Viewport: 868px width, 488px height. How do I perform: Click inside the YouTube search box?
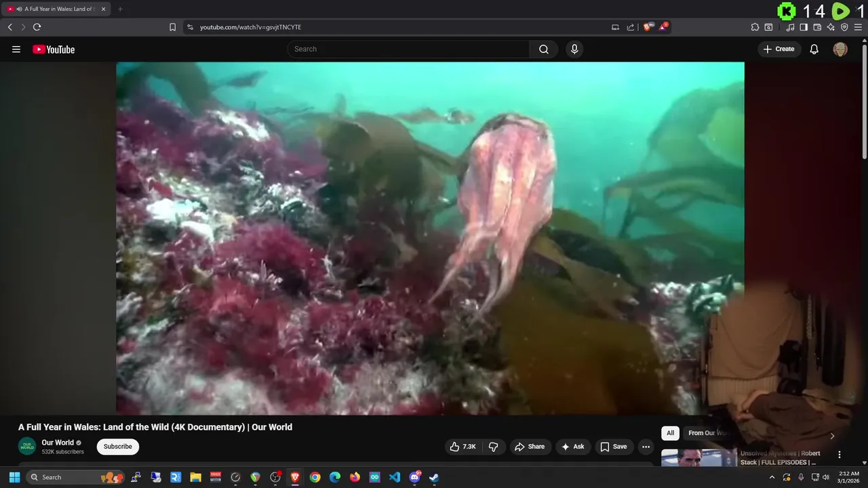[x=408, y=49]
